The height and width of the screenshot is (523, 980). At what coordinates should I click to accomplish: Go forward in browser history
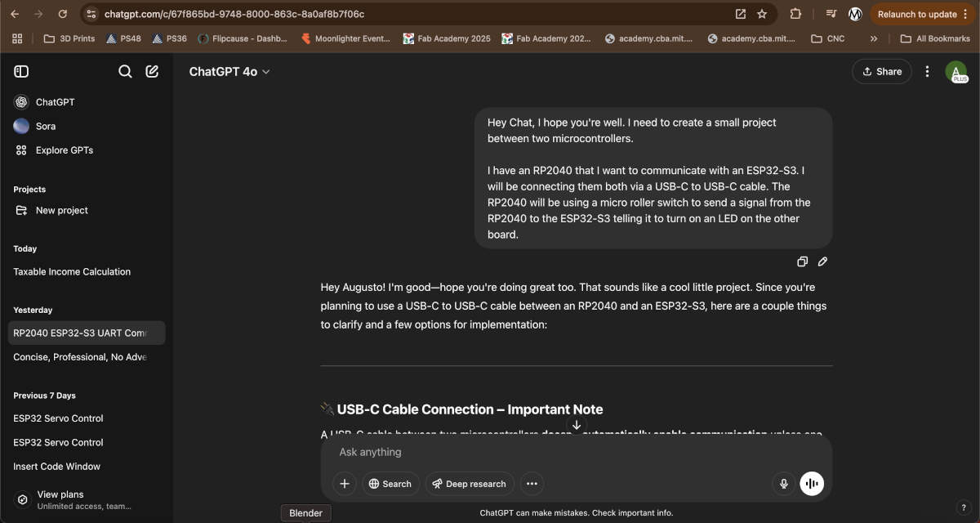pyautogui.click(x=38, y=14)
